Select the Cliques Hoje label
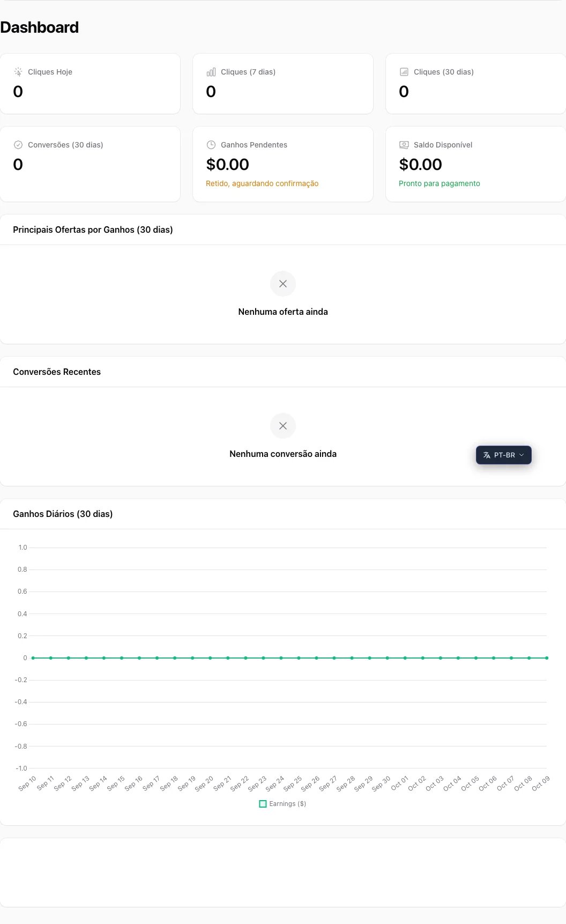The width and height of the screenshot is (566, 924). (50, 72)
